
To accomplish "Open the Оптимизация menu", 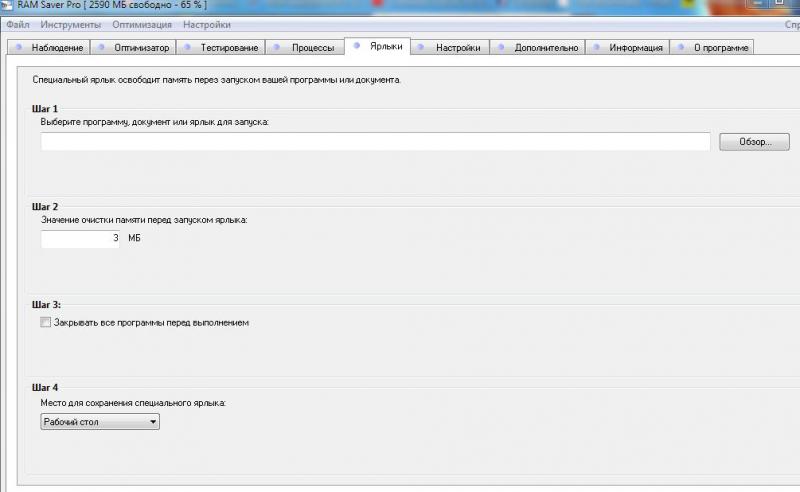I will 142,24.
